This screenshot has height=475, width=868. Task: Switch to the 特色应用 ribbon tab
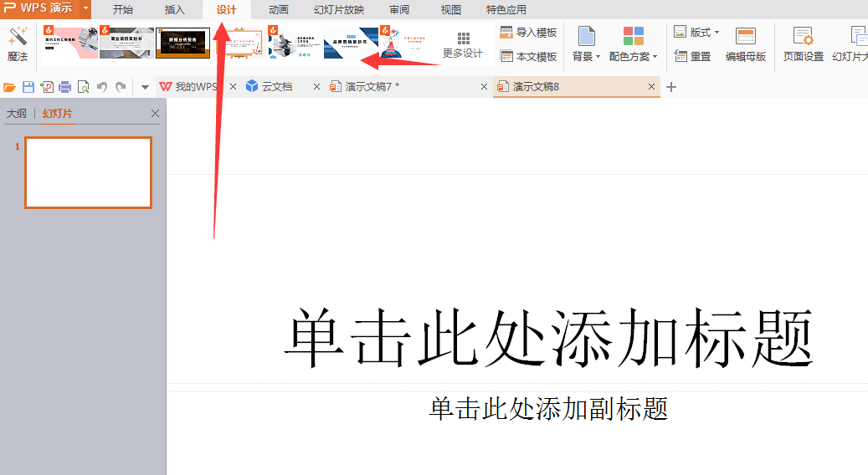tap(506, 9)
